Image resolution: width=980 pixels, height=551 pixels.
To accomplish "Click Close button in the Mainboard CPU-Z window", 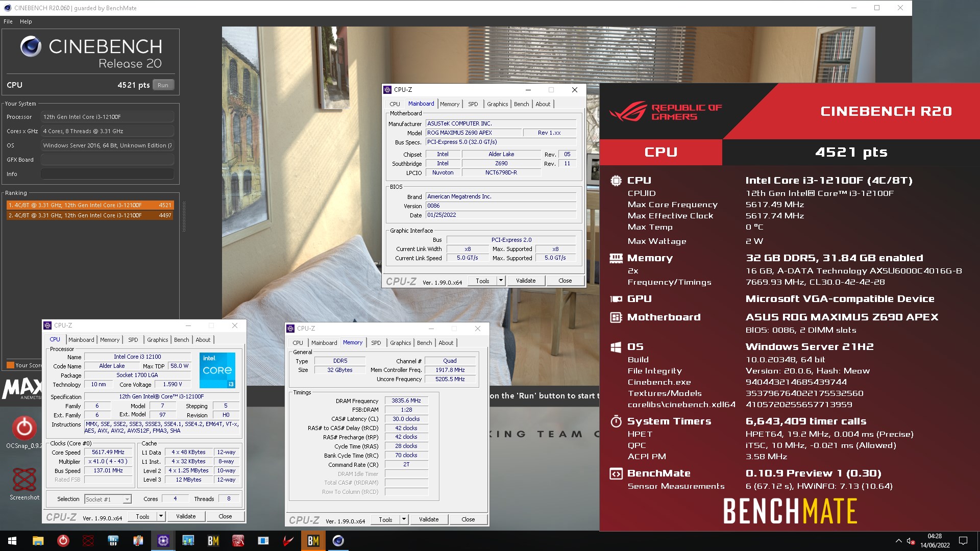I will (565, 281).
